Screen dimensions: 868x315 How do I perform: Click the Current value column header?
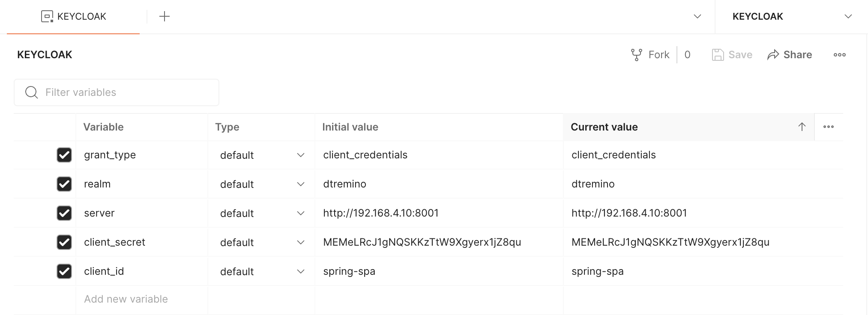pyautogui.click(x=604, y=127)
